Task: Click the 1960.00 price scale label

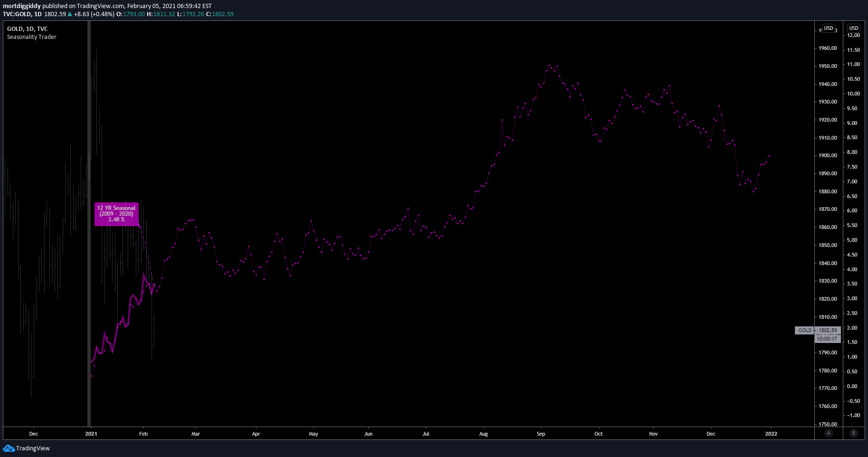Action: 828,48
